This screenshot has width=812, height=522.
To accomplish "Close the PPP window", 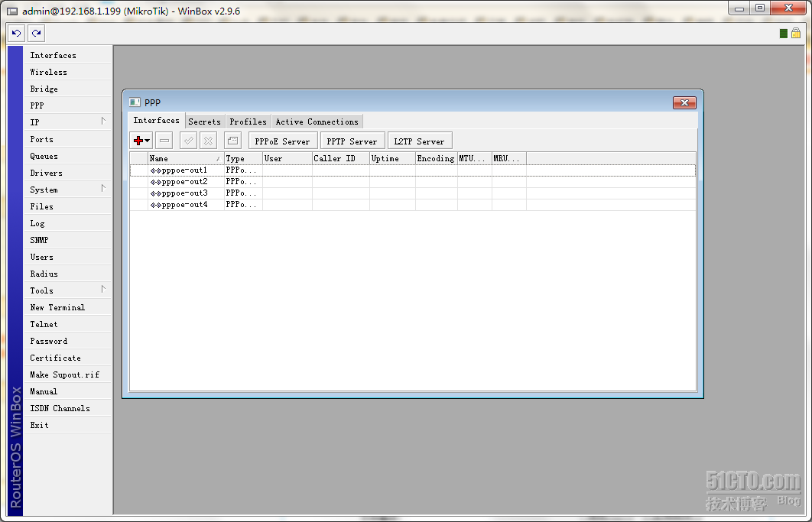I will pos(684,102).
